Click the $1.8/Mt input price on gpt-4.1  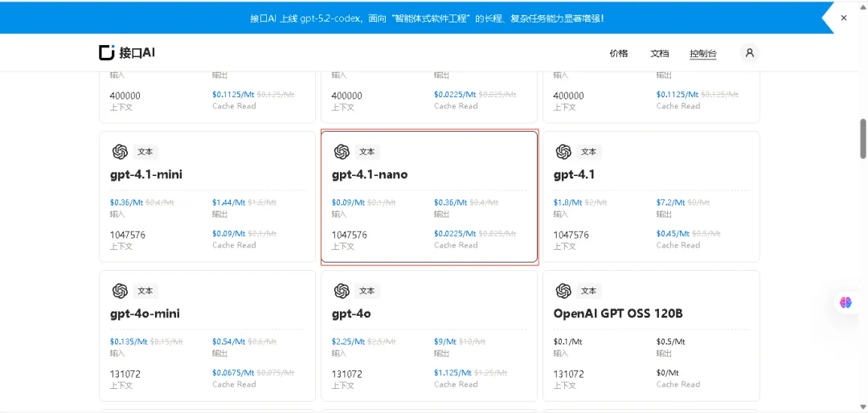[x=567, y=202]
